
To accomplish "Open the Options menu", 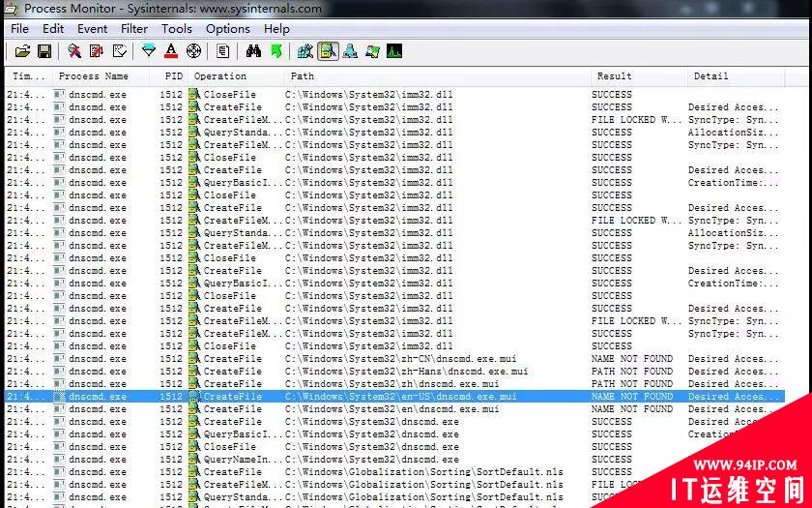I will 228,29.
